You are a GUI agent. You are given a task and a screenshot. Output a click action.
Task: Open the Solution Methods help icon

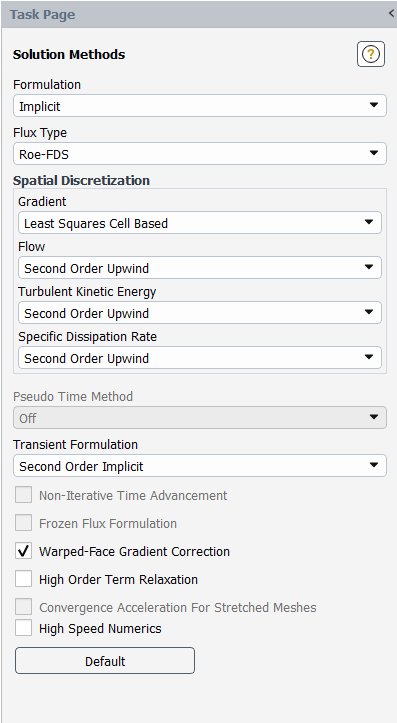371,54
